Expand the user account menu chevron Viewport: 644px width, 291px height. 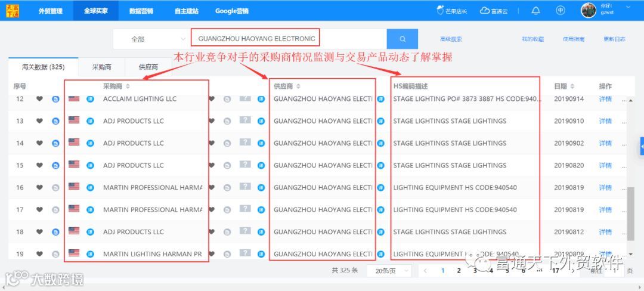click(628, 7)
